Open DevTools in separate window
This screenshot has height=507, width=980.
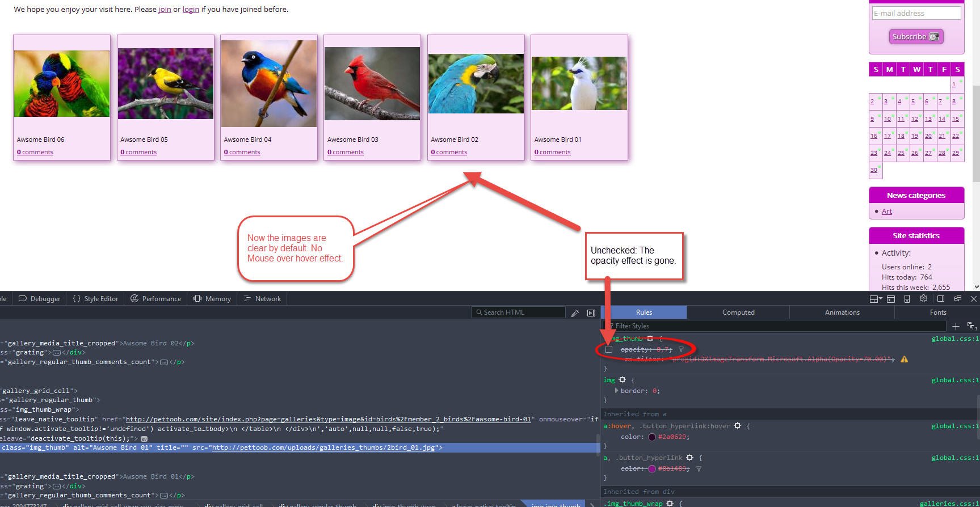[x=958, y=299]
